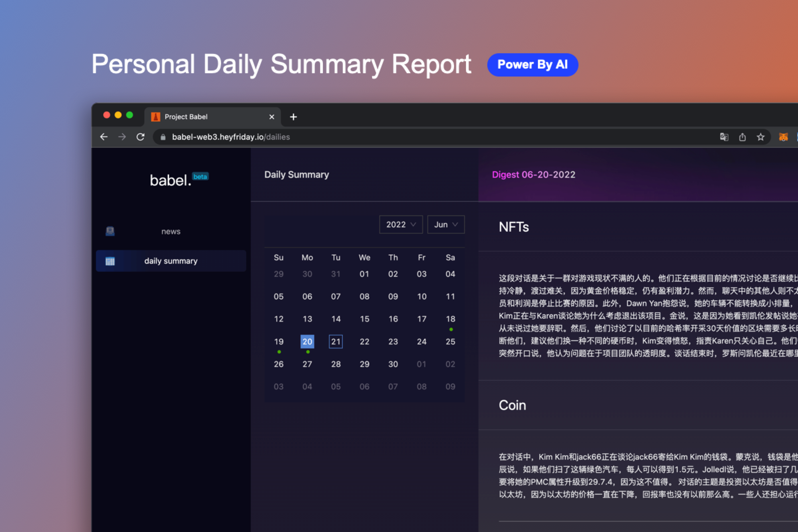
Task: Click the translate page icon
Action: click(x=724, y=137)
